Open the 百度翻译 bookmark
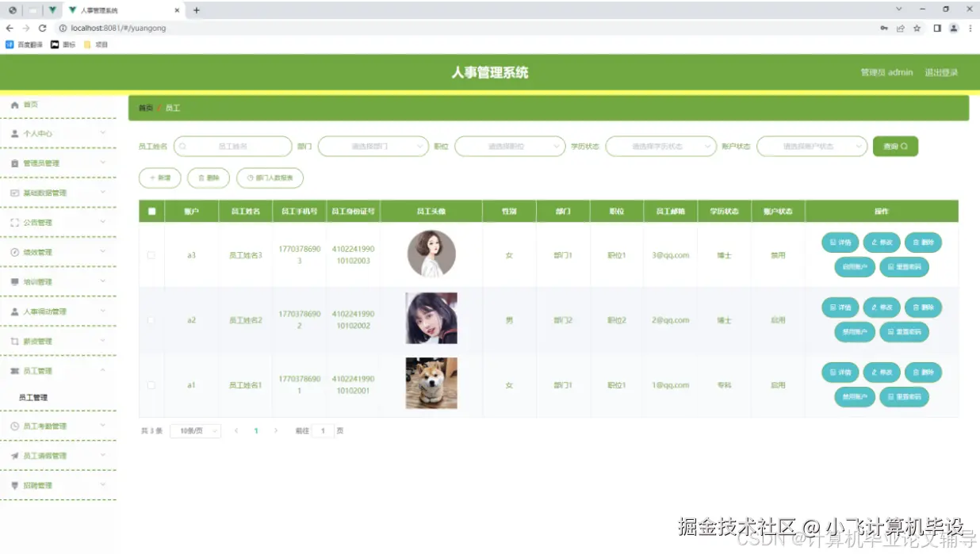 click(x=25, y=44)
